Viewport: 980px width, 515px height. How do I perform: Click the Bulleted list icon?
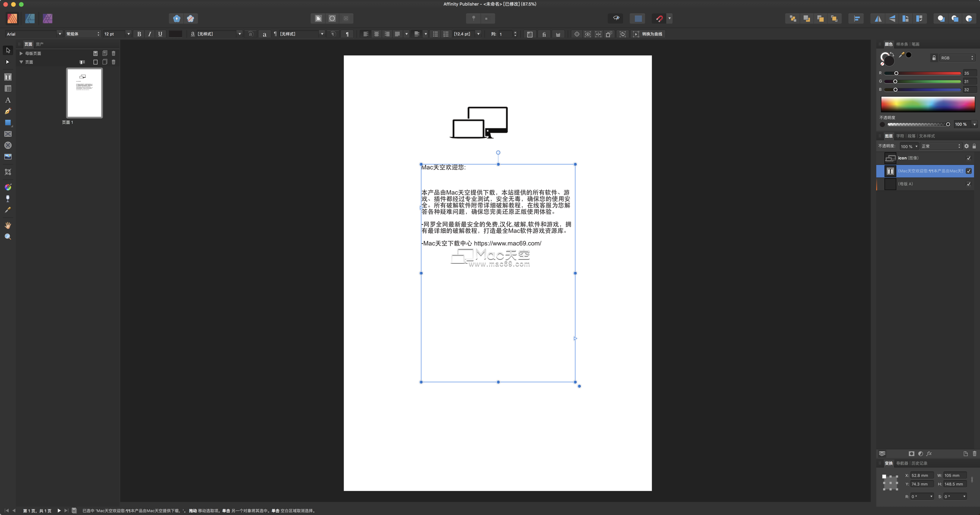pyautogui.click(x=435, y=34)
